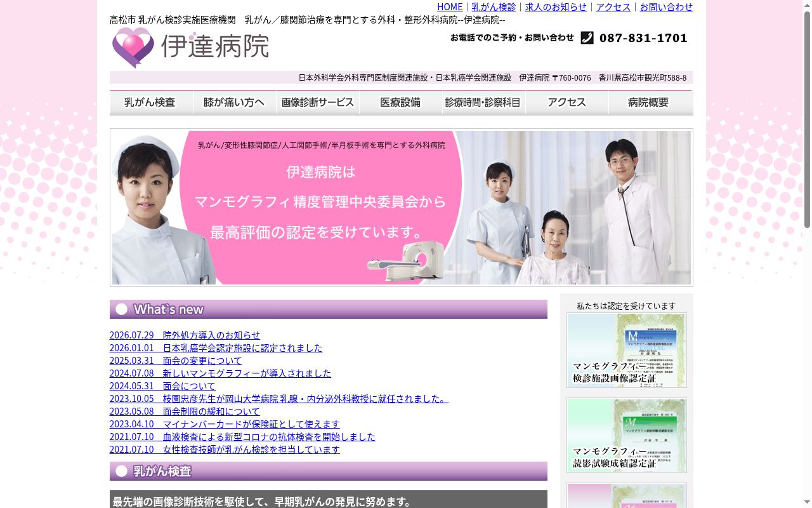Open the HOME link at top

tap(450, 7)
